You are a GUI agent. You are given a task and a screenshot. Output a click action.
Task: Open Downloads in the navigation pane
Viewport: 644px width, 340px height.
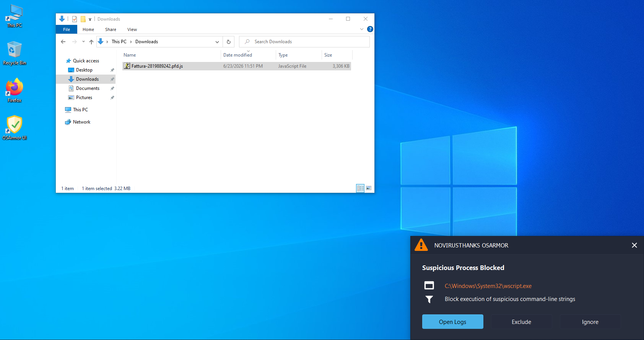pyautogui.click(x=87, y=79)
